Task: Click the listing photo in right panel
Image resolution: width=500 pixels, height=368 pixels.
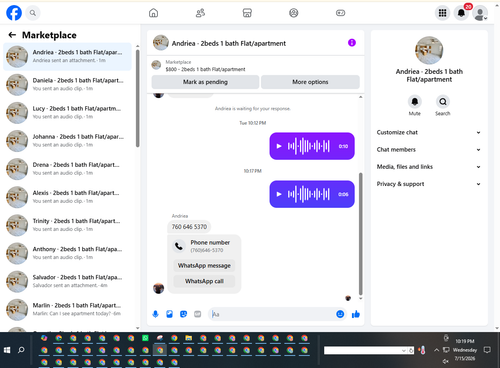Action: tap(429, 50)
